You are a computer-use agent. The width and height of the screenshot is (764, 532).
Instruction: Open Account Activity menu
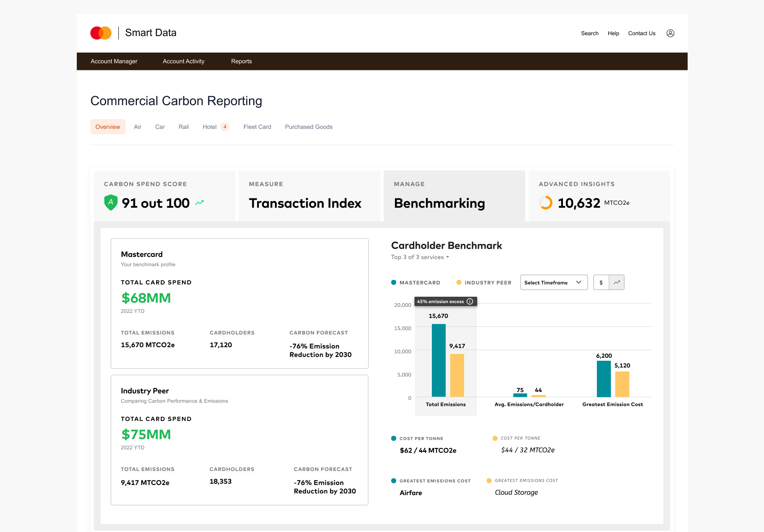[184, 61]
